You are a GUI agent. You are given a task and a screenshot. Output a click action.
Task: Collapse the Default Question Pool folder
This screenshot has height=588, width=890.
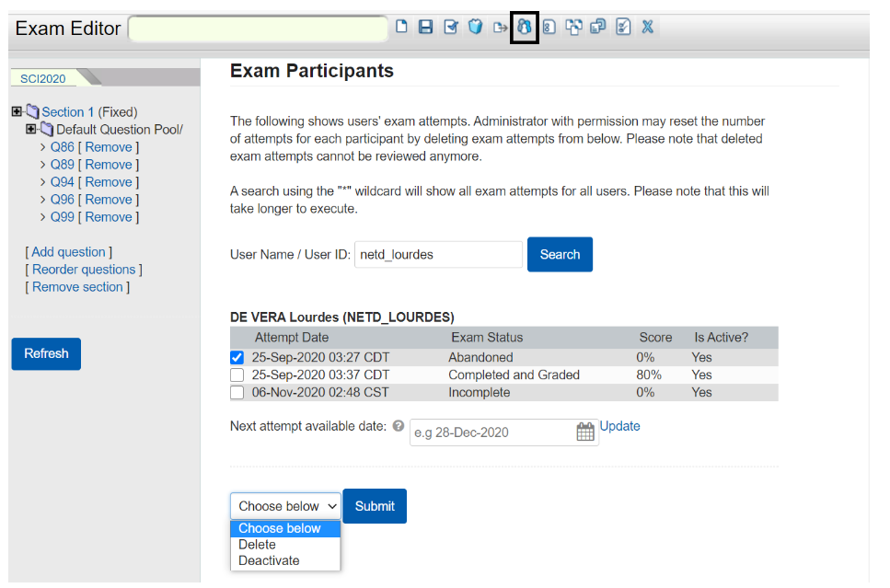(x=30, y=129)
